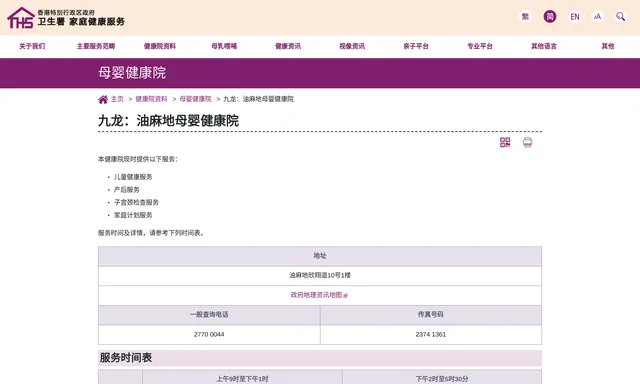Click 子宫颈检查服务 list item
This screenshot has height=384, width=640.
136,202
